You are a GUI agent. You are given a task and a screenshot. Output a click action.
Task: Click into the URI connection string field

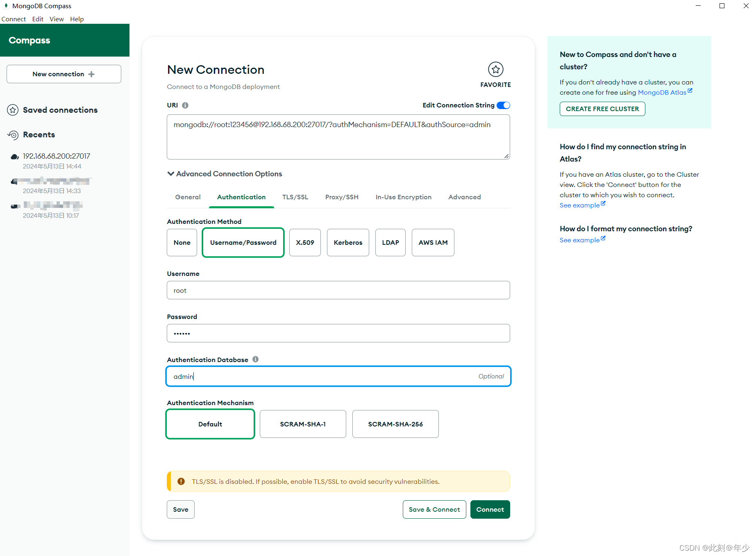pyautogui.click(x=338, y=137)
